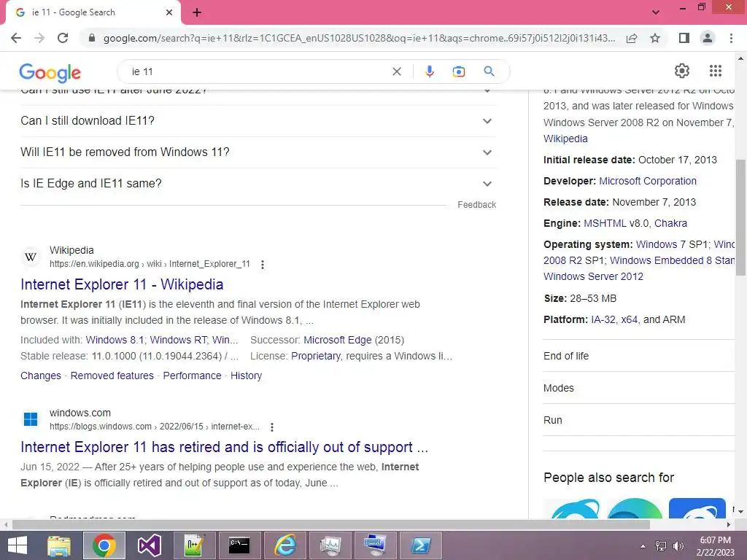Open the 'Windows Server 2012' link
The height and width of the screenshot is (560, 747).
click(593, 276)
